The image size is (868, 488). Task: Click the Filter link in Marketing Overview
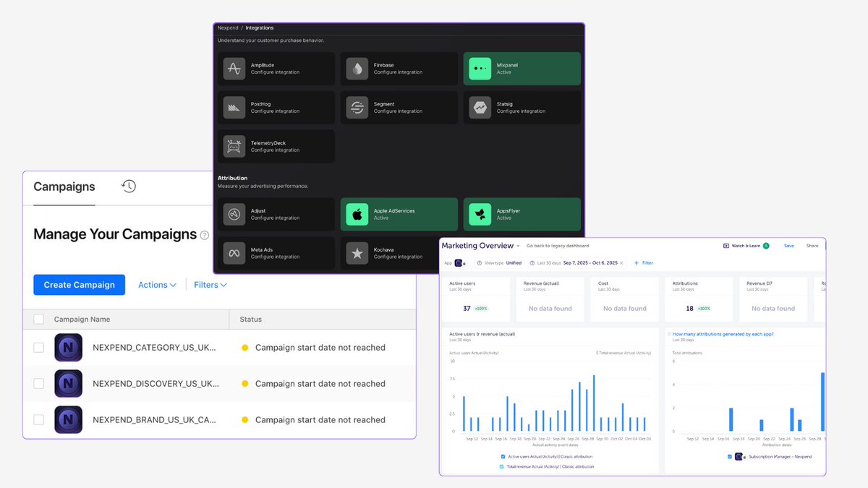coord(647,263)
